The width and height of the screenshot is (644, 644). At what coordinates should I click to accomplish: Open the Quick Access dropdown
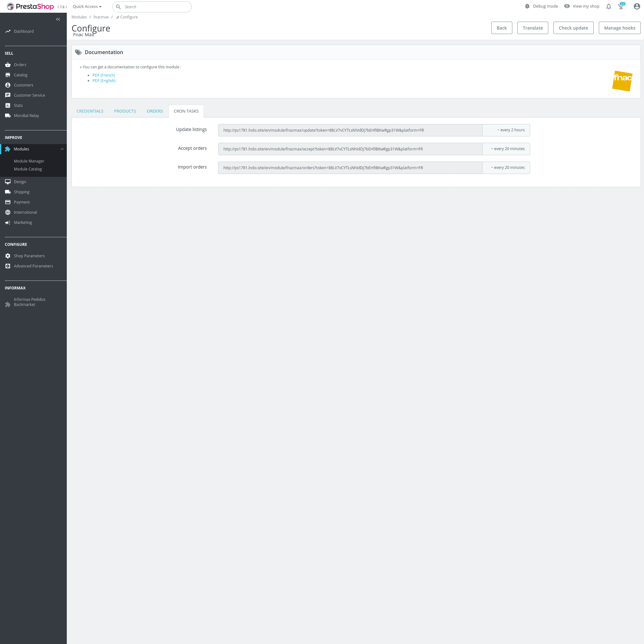click(x=87, y=7)
